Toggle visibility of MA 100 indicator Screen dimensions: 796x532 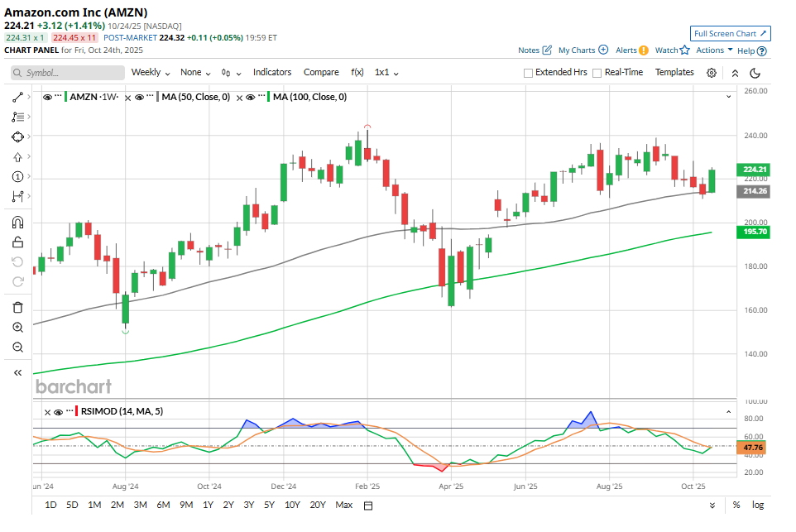(x=250, y=98)
